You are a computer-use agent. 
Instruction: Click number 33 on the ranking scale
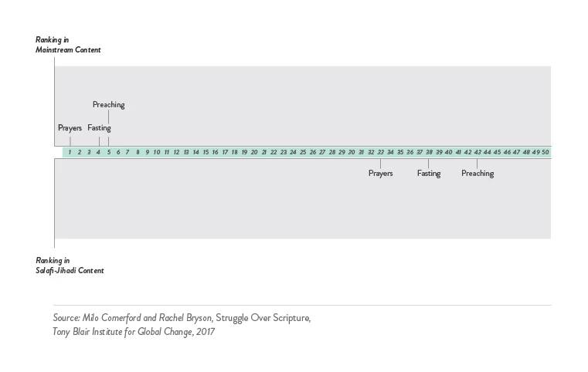tap(381, 152)
